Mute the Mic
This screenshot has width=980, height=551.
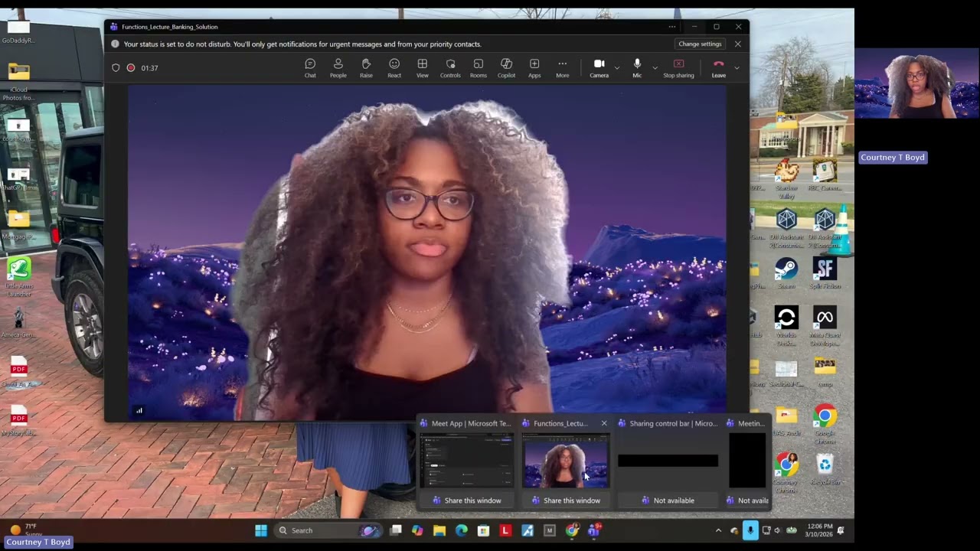click(x=637, y=68)
